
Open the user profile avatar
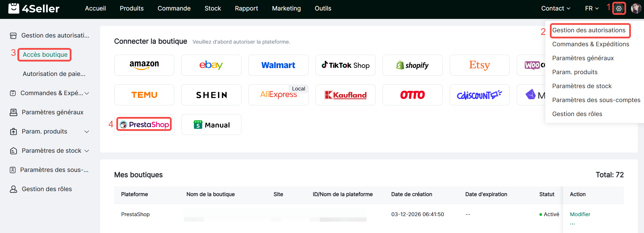(x=636, y=8)
